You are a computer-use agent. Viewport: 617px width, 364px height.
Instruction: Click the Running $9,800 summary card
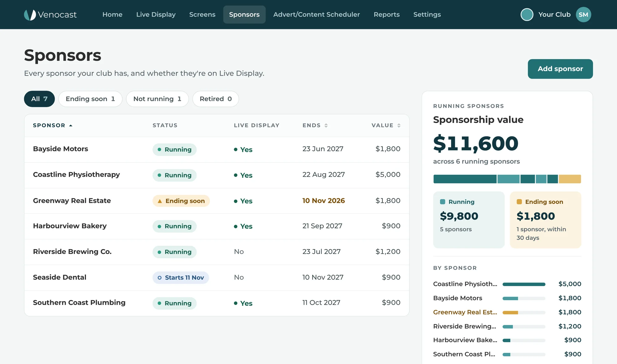pos(469,220)
